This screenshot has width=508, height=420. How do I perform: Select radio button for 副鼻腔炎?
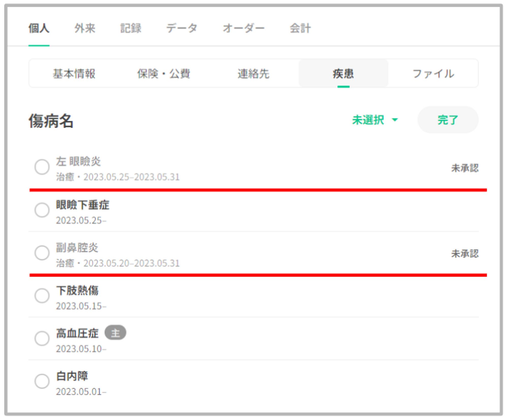pyautogui.click(x=42, y=253)
